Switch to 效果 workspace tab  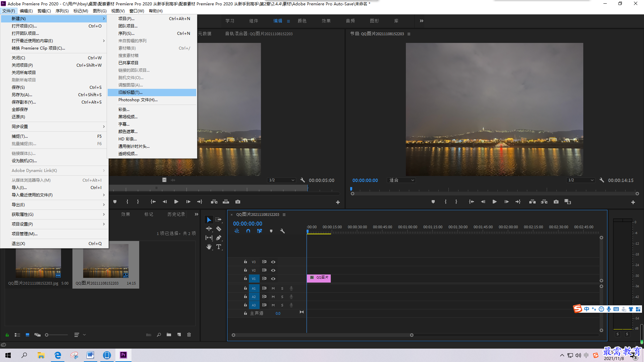click(326, 21)
